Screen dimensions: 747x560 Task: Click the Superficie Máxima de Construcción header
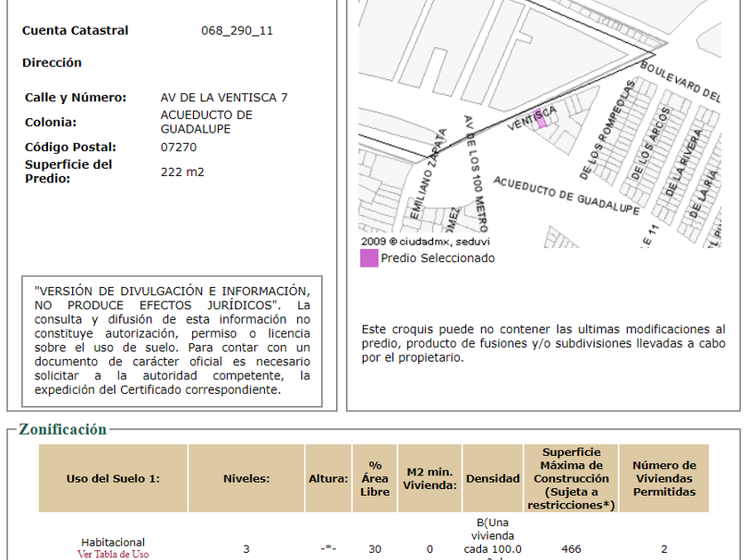point(571,478)
